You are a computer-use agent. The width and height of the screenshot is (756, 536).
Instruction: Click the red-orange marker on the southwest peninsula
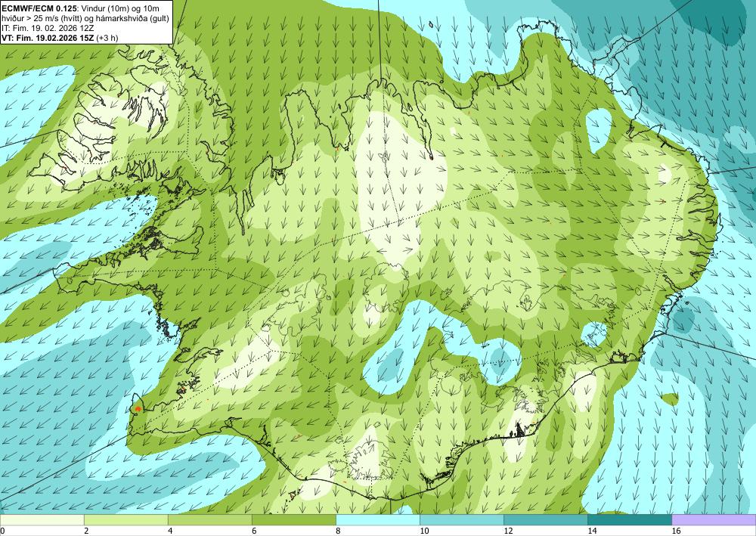138,409
